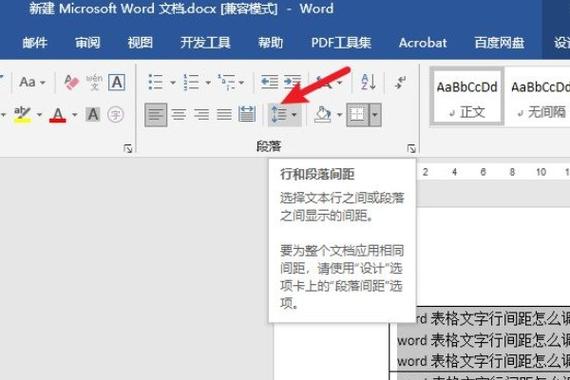Select the 无间隔 style
The height and width of the screenshot is (380, 570).
[538, 97]
